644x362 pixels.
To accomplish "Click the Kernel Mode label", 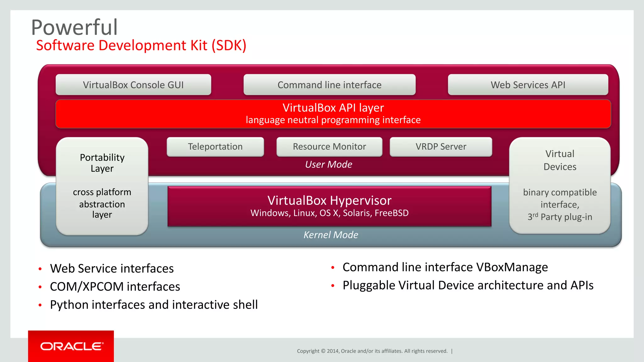I will point(330,235).
